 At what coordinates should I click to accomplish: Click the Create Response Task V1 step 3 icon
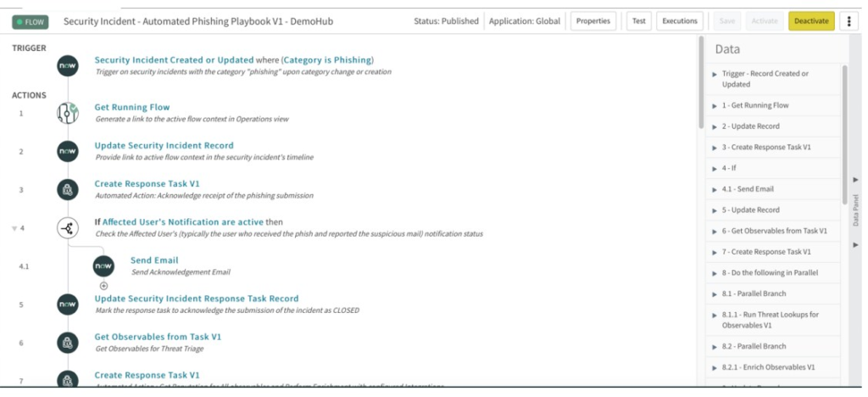(68, 189)
